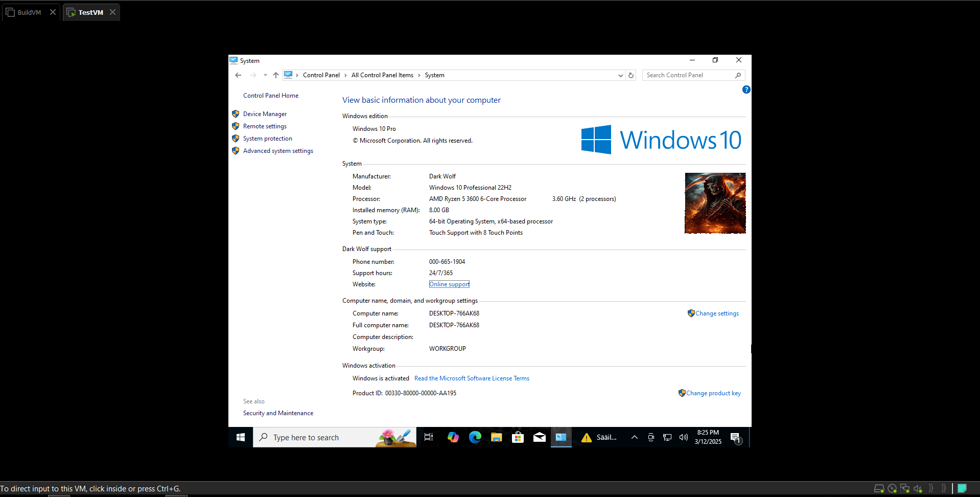The height and width of the screenshot is (497, 980).
Task: Open Remote settings link
Action: click(265, 126)
